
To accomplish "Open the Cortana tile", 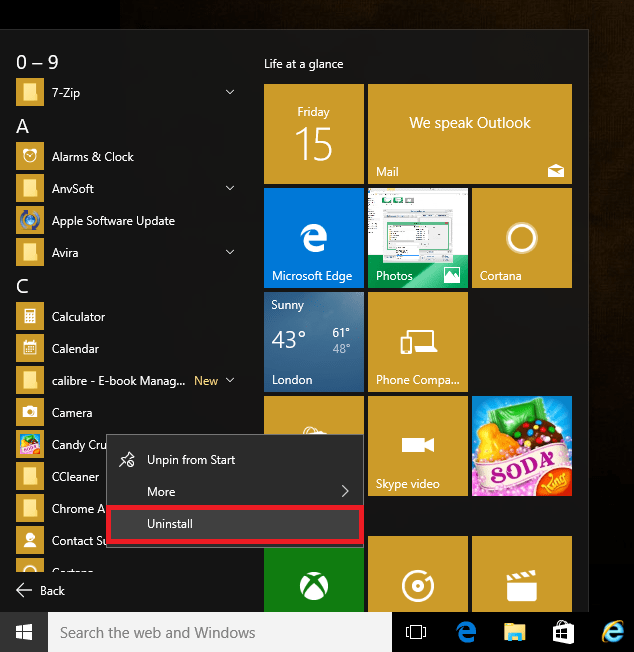I will (x=522, y=238).
